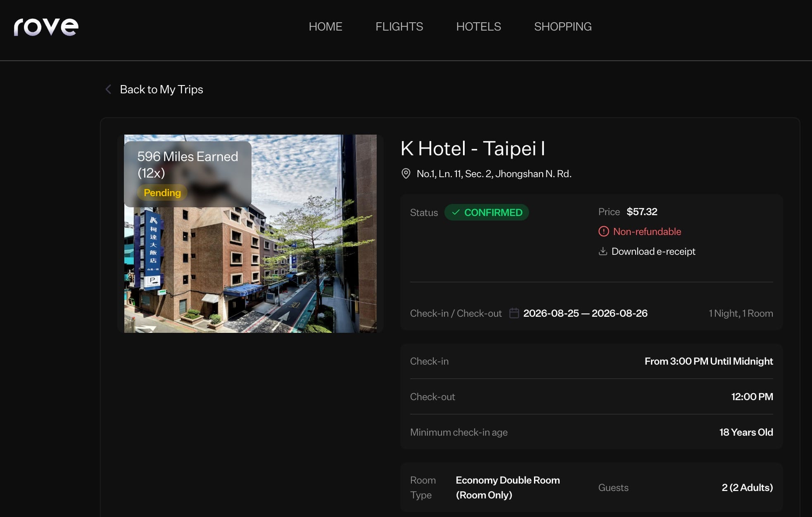The width and height of the screenshot is (812, 517).
Task: Open the K Hotel photo thumbnail
Action: click(250, 234)
